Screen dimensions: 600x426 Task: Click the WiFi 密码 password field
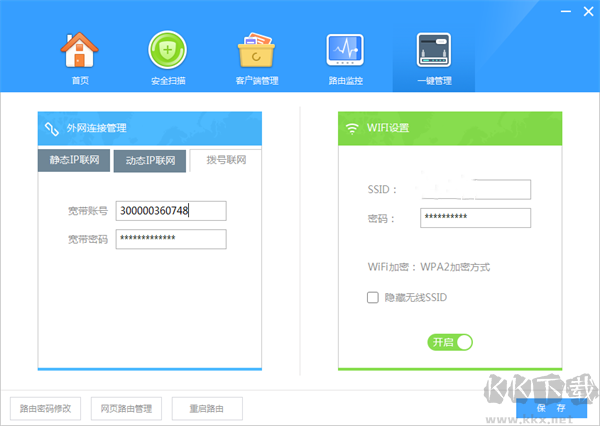click(475, 218)
